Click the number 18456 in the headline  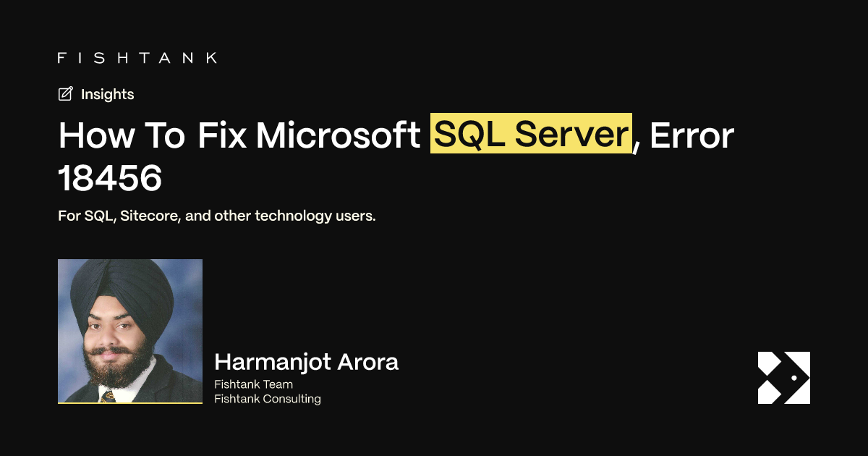coord(110,178)
